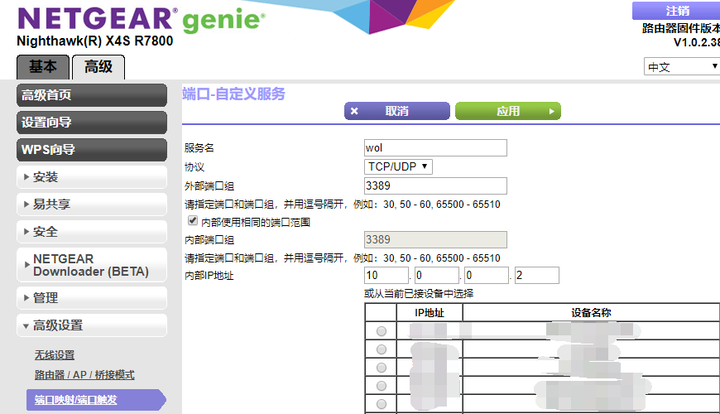Toggle the 内部使用相同的端口范围 checkbox
This screenshot has width=720, height=414.
coord(193,221)
